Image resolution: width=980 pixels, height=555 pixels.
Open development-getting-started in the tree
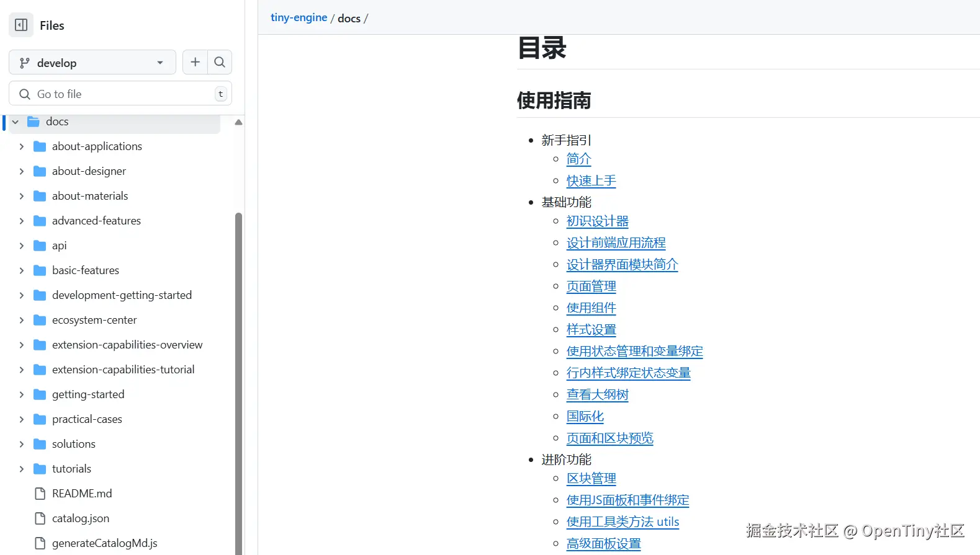(x=122, y=295)
